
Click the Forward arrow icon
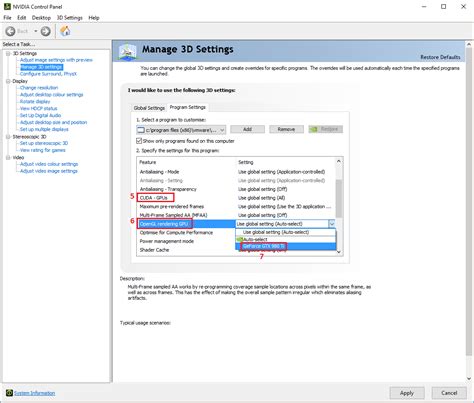pyautogui.click(x=46, y=31)
